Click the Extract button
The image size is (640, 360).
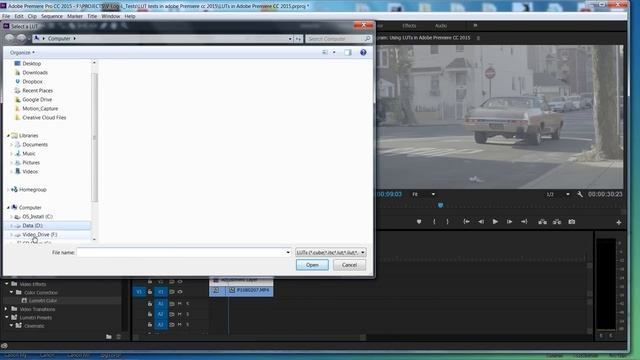[557, 222]
